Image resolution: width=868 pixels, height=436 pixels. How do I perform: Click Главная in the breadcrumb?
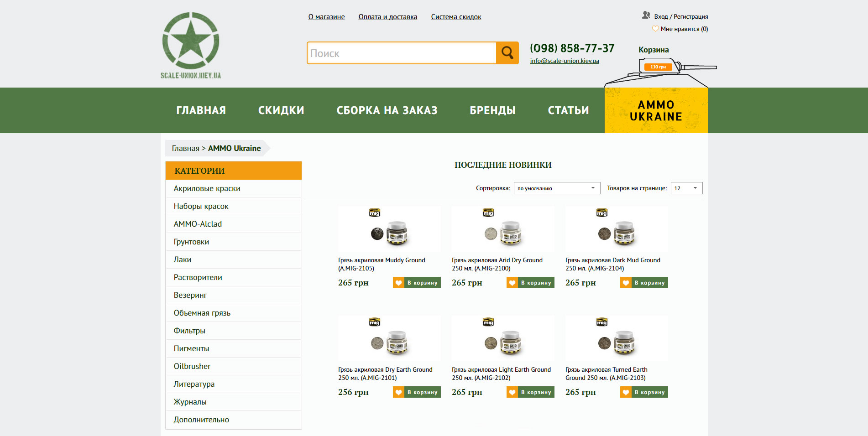point(185,148)
